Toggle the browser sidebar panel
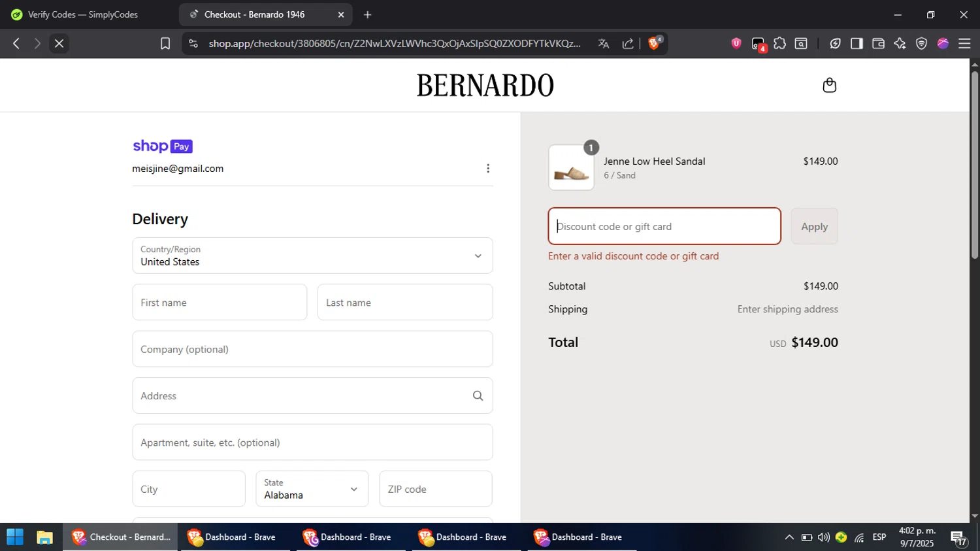The width and height of the screenshot is (980, 551). tap(857, 43)
